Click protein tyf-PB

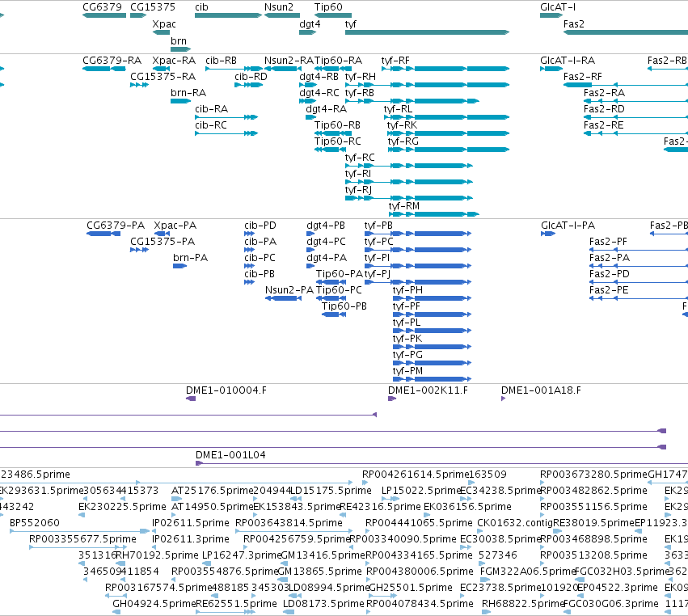tap(378, 226)
